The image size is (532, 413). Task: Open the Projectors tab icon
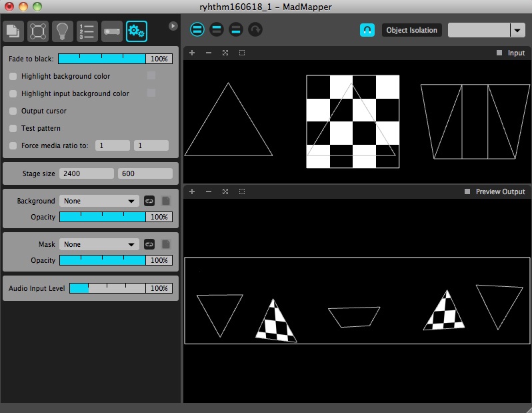point(112,31)
